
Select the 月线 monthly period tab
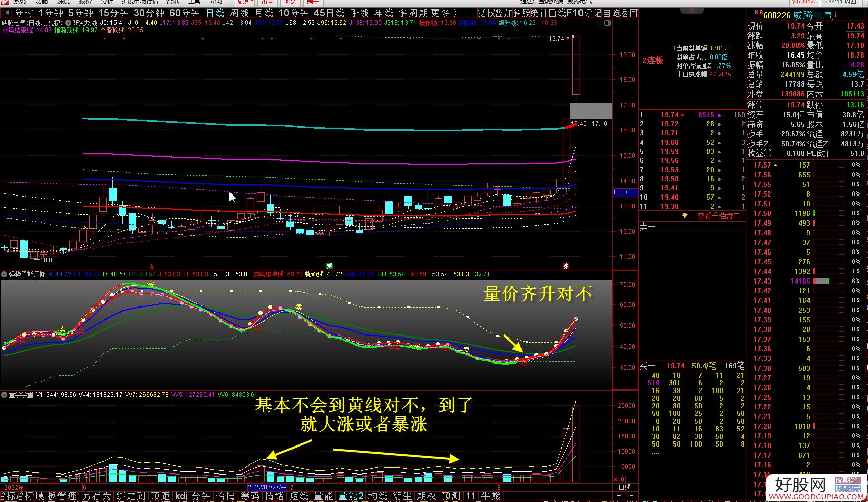[x=264, y=13]
